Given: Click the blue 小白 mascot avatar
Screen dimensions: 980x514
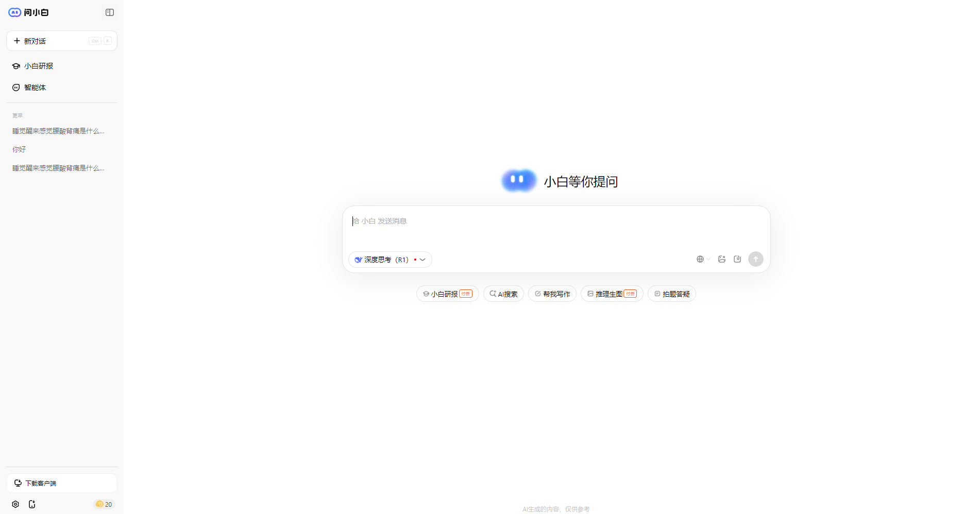Looking at the screenshot, I should [x=519, y=181].
